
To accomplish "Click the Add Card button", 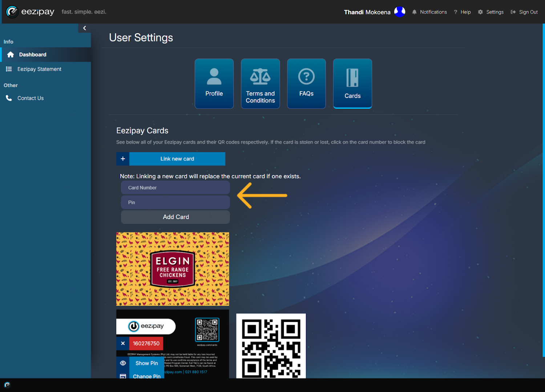I will point(175,217).
